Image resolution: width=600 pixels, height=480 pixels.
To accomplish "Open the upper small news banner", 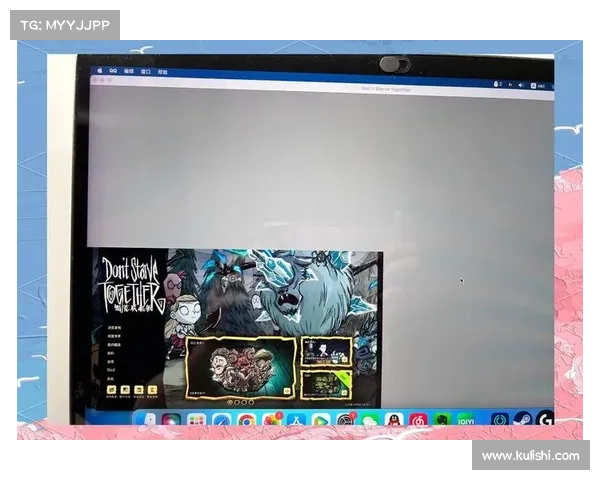I will point(326,351).
